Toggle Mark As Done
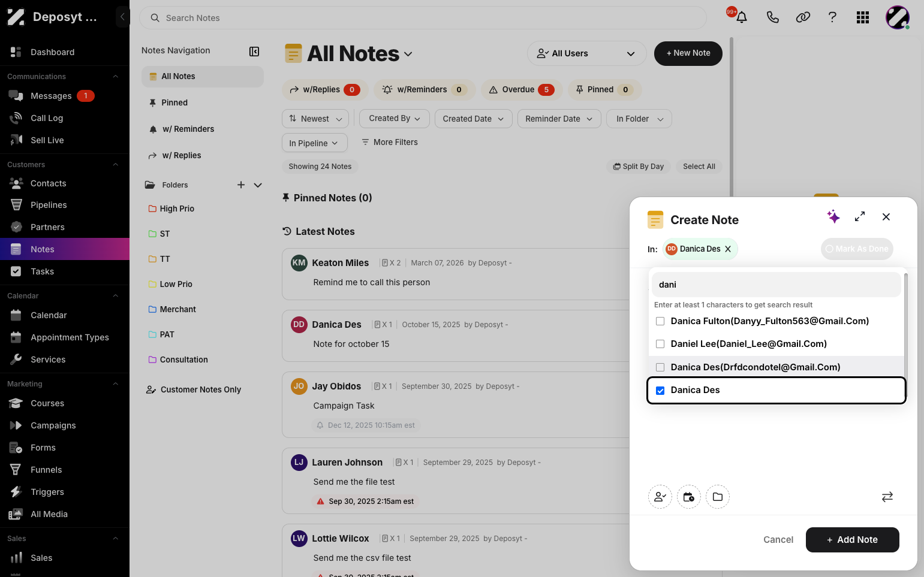This screenshot has height=577, width=924. point(857,249)
